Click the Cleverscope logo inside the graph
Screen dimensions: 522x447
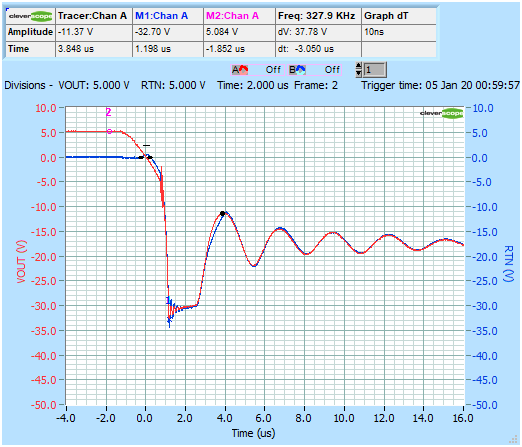(441, 113)
